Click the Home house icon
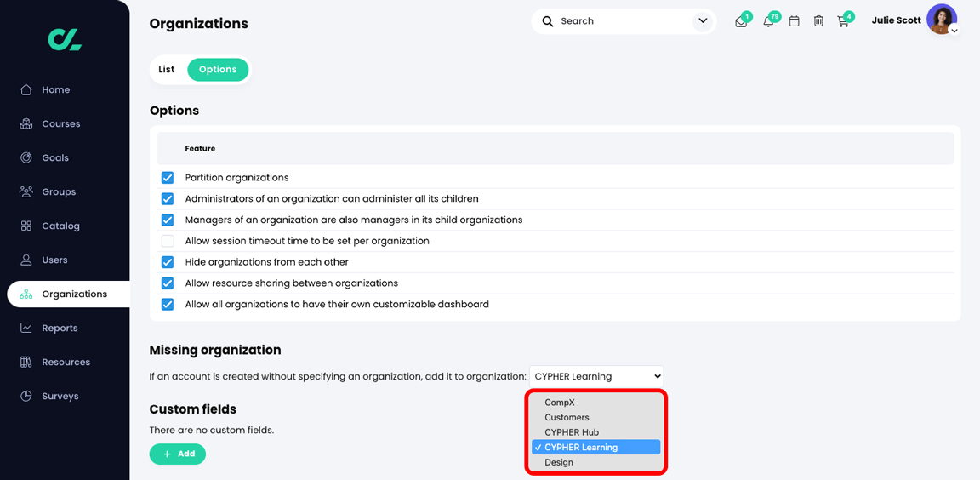Image resolution: width=980 pixels, height=480 pixels. click(x=26, y=89)
